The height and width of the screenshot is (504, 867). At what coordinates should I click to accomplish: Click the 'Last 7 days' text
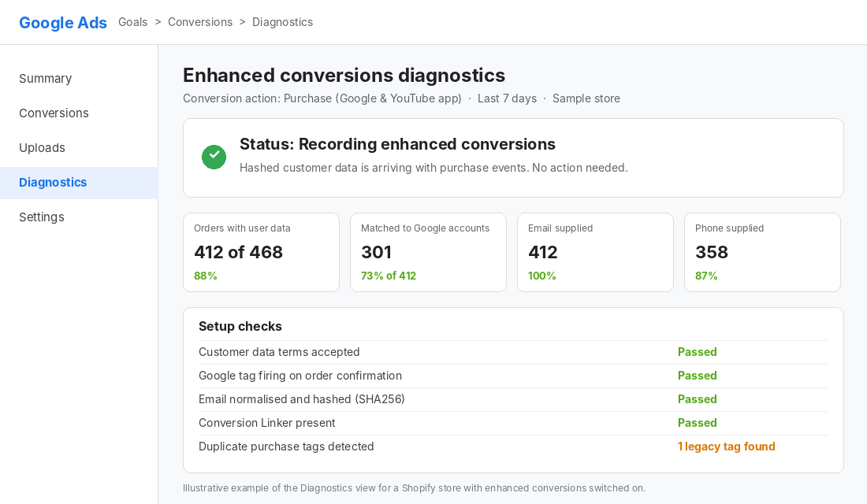[507, 98]
